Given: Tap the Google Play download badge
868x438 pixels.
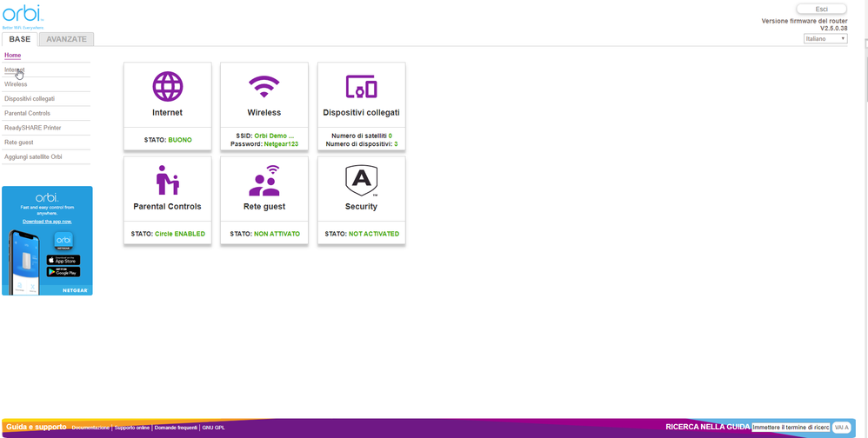Looking at the screenshot, I should (63, 272).
